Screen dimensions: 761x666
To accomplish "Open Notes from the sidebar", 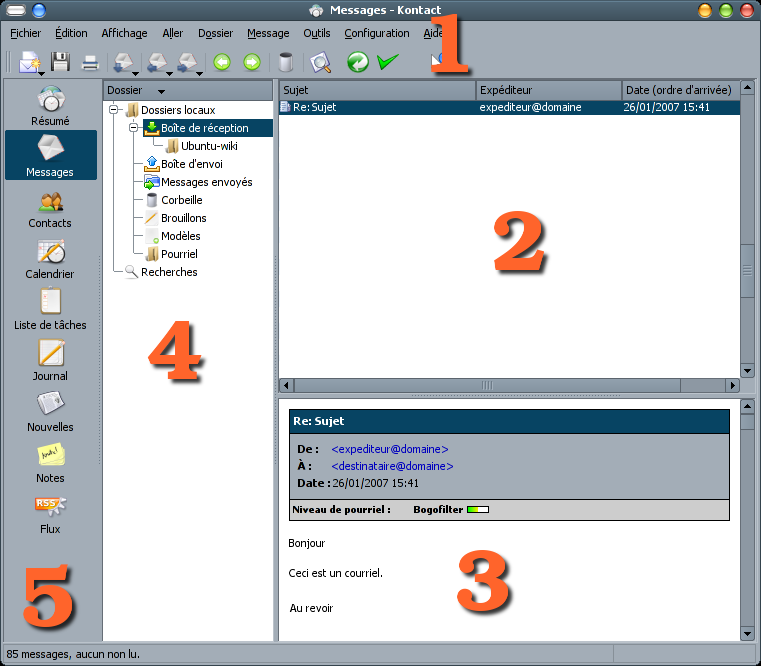I will pos(50,463).
